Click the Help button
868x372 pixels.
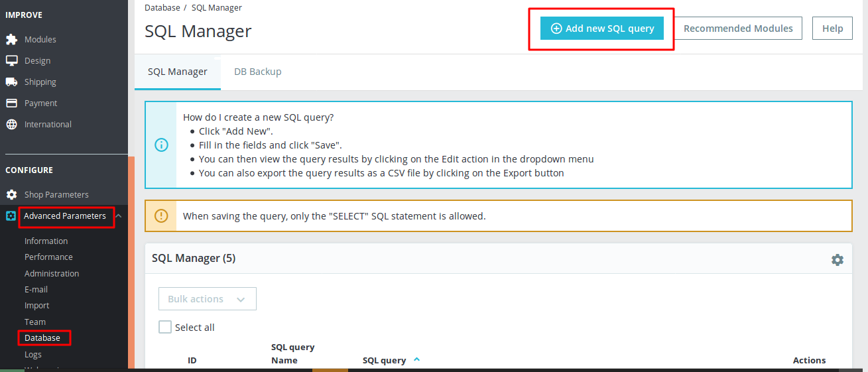(832, 29)
